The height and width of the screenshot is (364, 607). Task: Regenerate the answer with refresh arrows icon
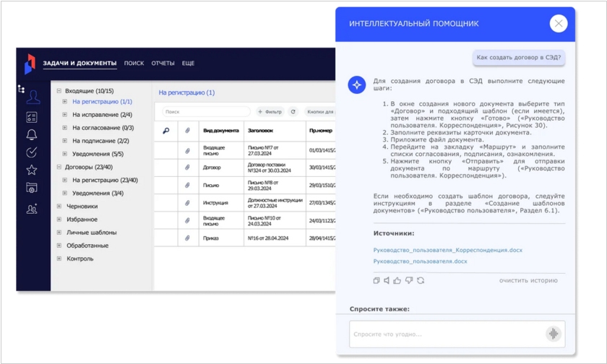[x=421, y=280]
